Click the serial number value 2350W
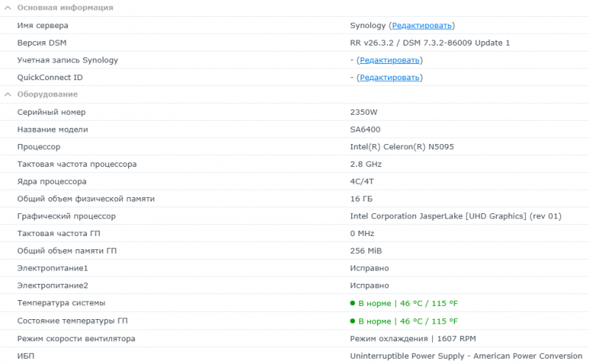Image resolution: width=589 pixels, height=364 pixels. pos(364,112)
